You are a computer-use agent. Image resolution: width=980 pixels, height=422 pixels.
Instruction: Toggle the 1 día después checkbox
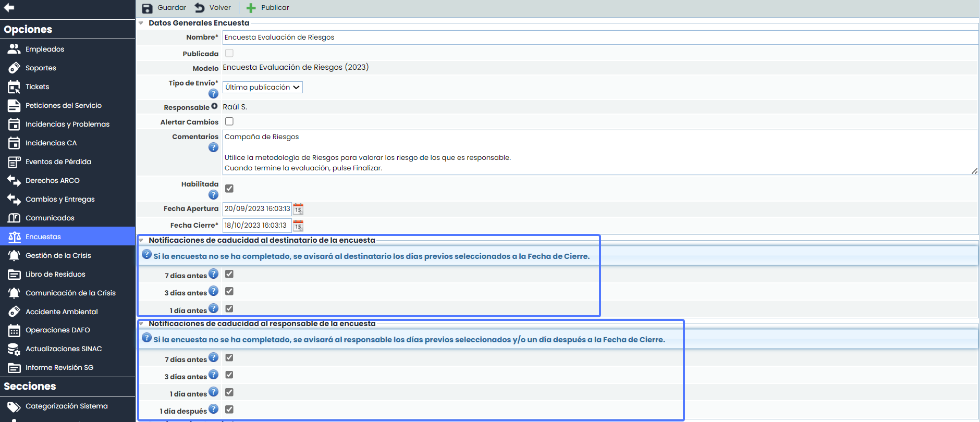(x=229, y=409)
